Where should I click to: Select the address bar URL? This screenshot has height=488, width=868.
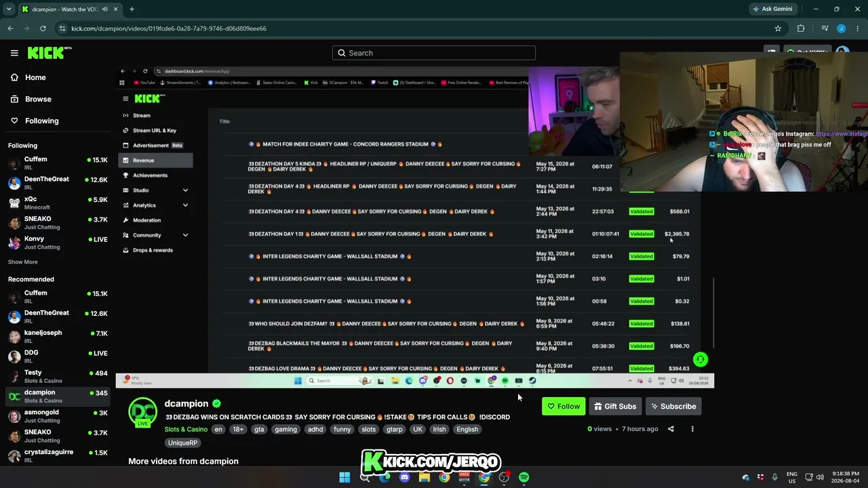[x=169, y=28]
